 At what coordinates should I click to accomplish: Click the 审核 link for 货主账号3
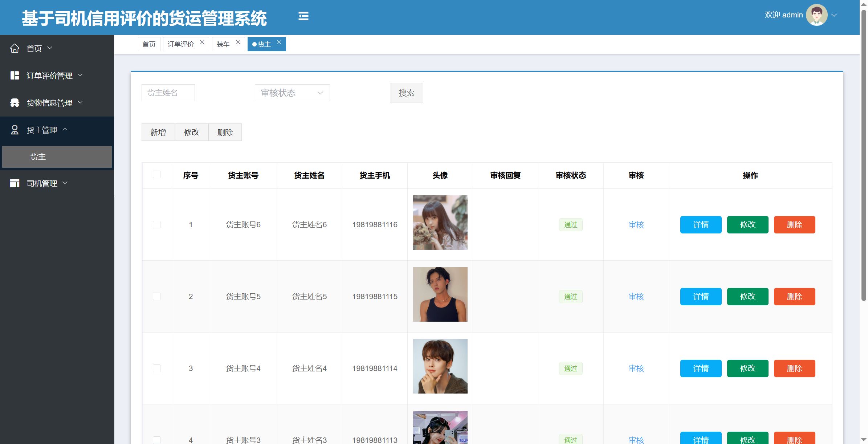tap(636, 440)
